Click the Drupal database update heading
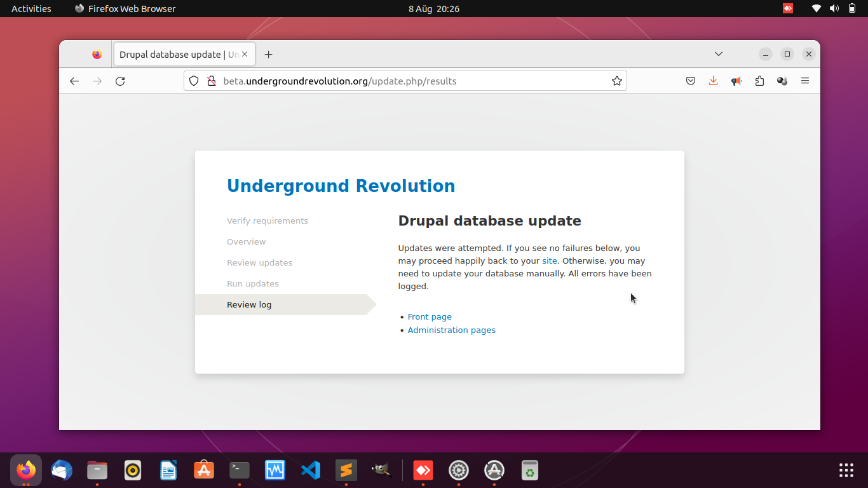This screenshot has width=868, height=488. [490, 221]
